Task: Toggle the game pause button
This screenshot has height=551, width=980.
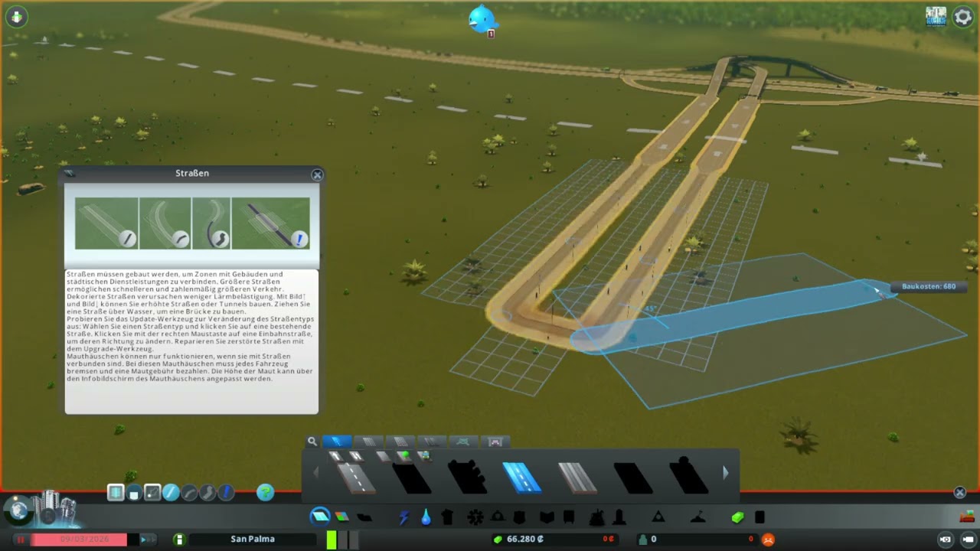Action: point(21,540)
